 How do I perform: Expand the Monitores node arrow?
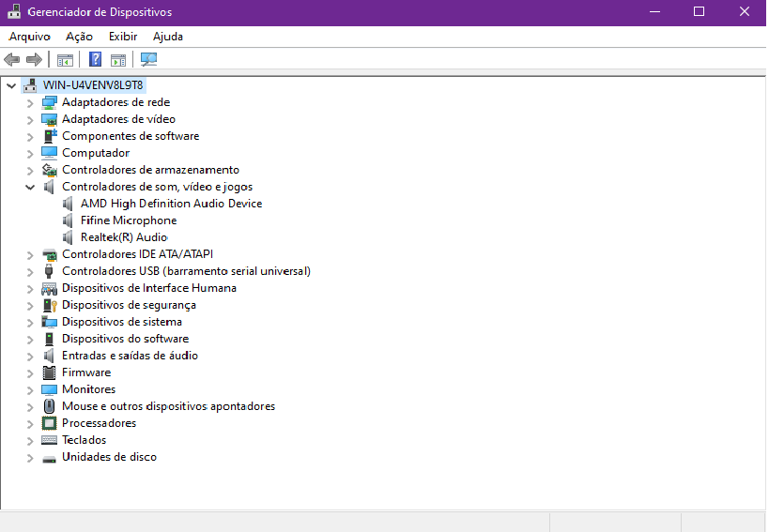point(30,390)
